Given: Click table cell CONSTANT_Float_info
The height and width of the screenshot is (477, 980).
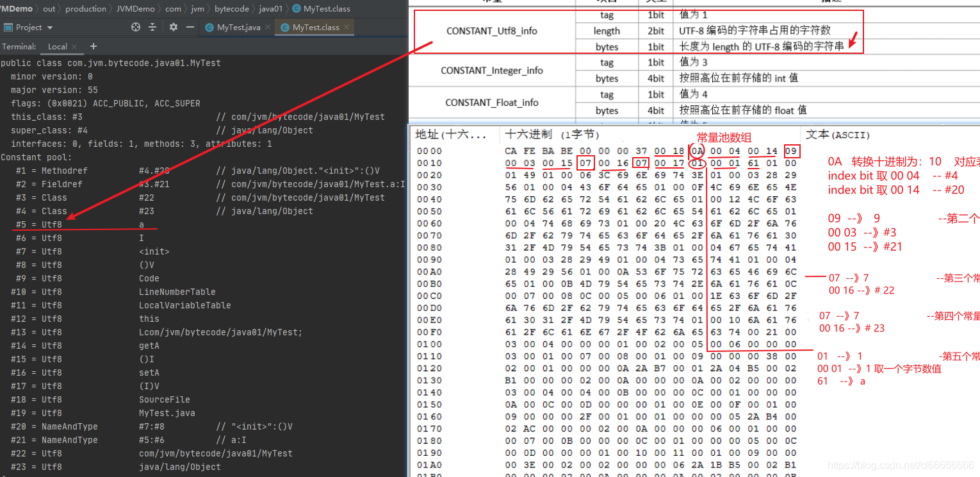Looking at the screenshot, I should (491, 103).
